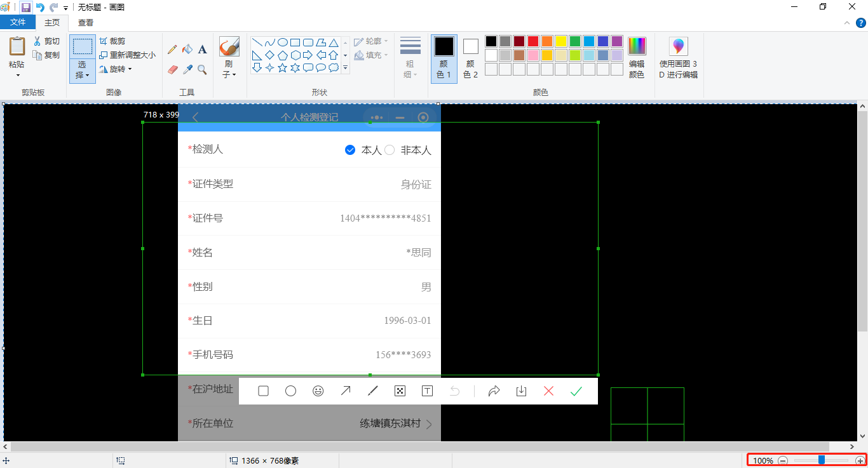Select the eraser tool

tap(172, 69)
